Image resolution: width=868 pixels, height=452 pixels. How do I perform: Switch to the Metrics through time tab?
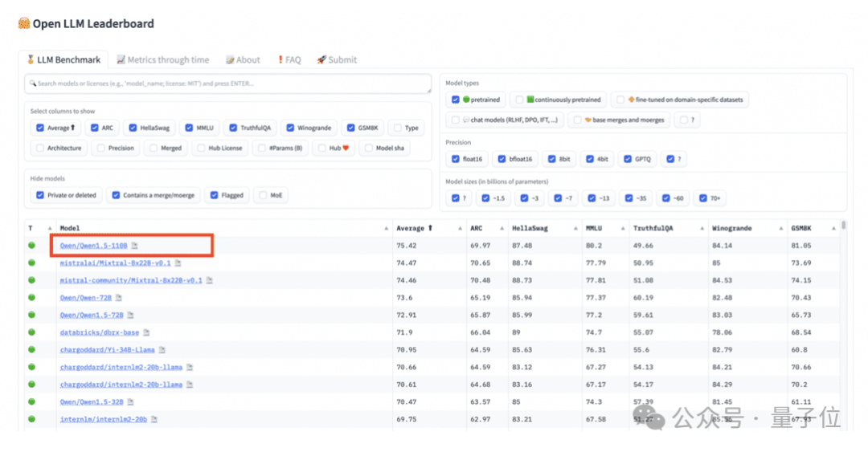point(162,59)
